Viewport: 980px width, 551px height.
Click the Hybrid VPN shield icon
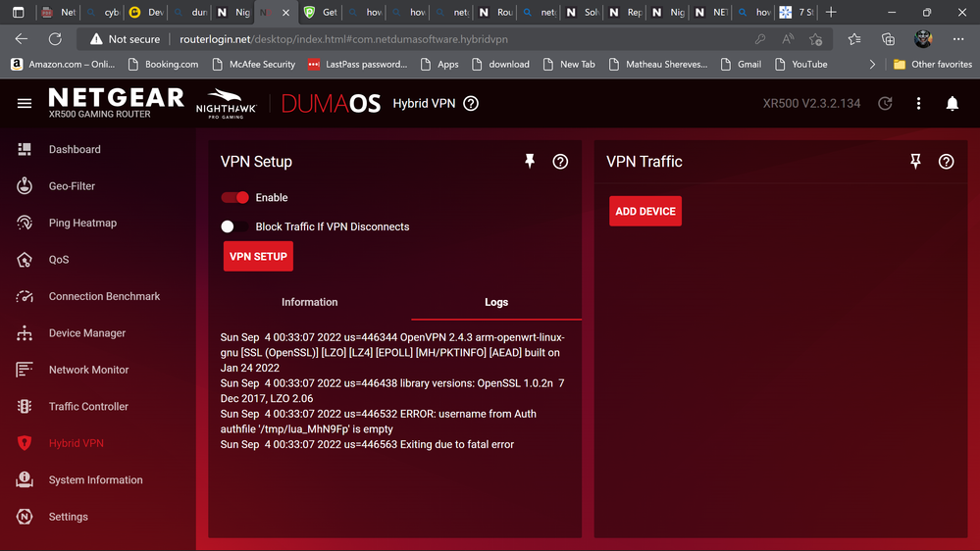(25, 443)
